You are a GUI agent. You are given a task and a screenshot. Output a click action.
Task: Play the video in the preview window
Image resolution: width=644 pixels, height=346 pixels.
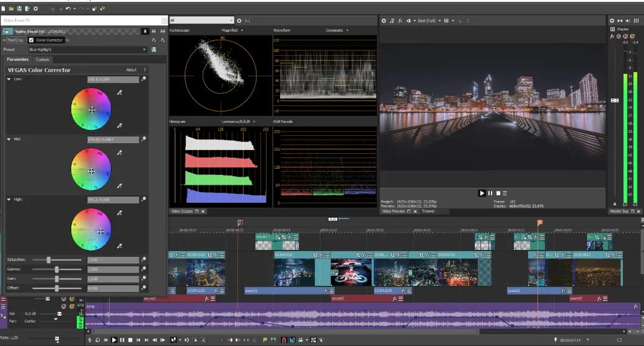point(482,193)
